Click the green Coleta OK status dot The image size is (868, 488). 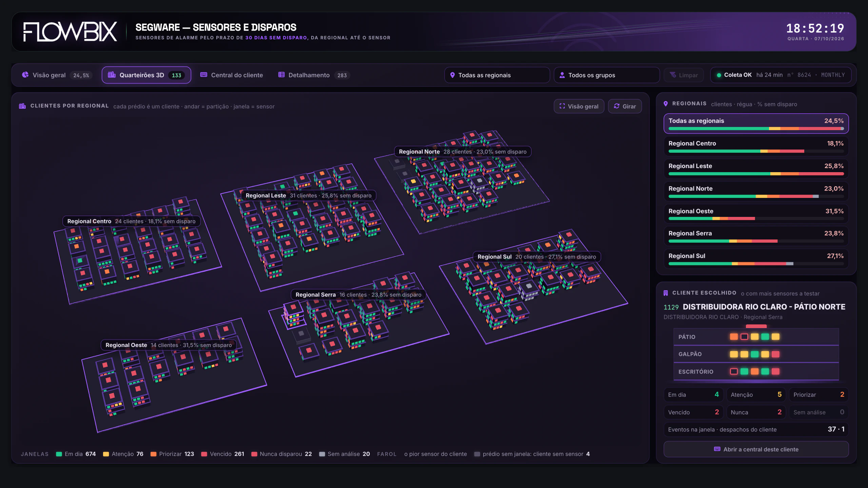tap(719, 75)
